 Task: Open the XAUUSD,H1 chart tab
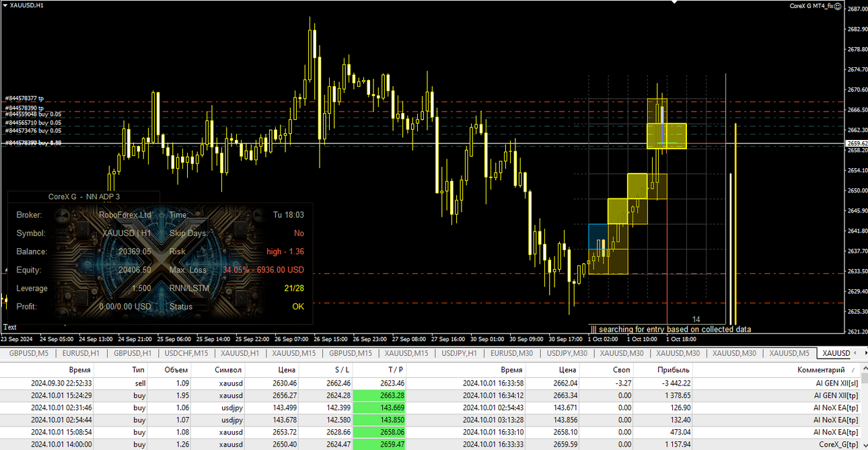[240, 353]
